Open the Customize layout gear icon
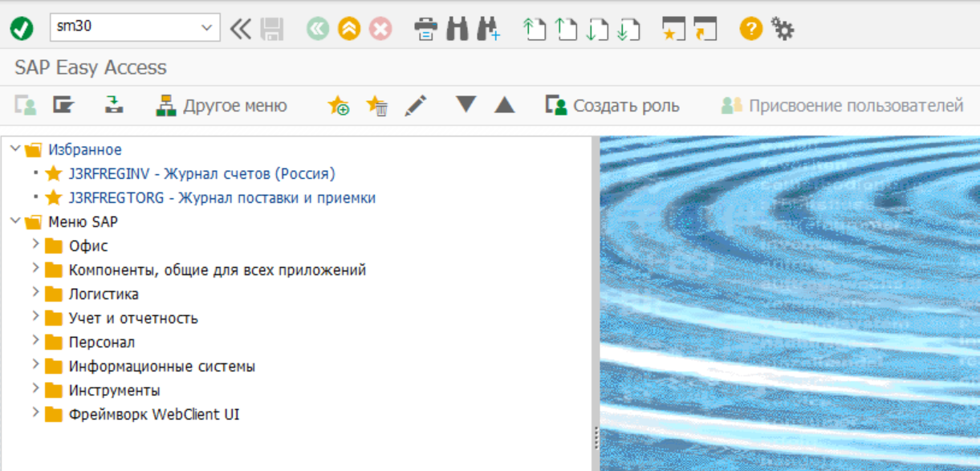This screenshot has width=980, height=471. [782, 29]
